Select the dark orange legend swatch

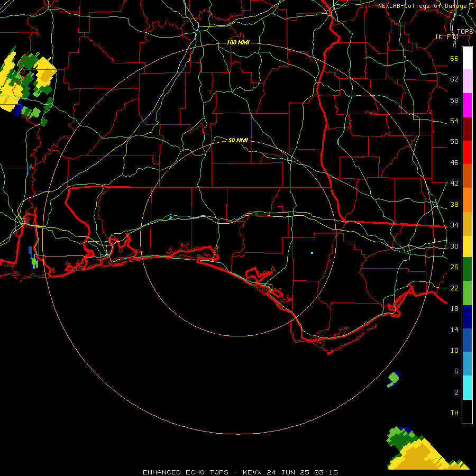point(467,176)
